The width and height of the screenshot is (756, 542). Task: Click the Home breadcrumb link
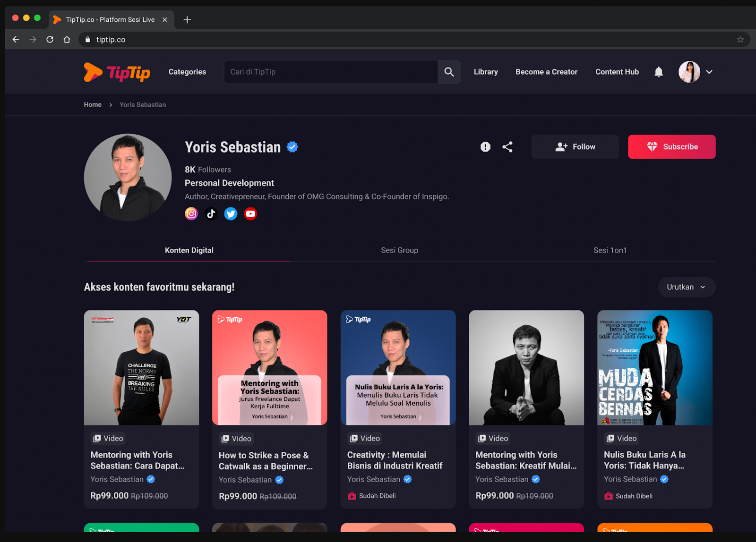pos(93,105)
